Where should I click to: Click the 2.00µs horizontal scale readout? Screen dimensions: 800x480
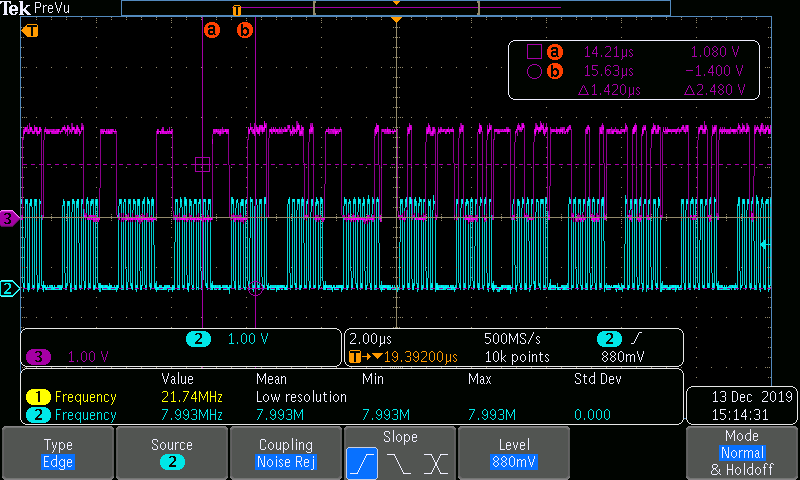pyautogui.click(x=370, y=339)
